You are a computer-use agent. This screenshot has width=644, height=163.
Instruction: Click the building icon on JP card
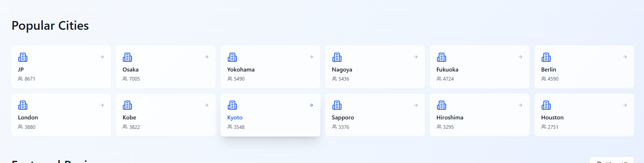tap(23, 57)
